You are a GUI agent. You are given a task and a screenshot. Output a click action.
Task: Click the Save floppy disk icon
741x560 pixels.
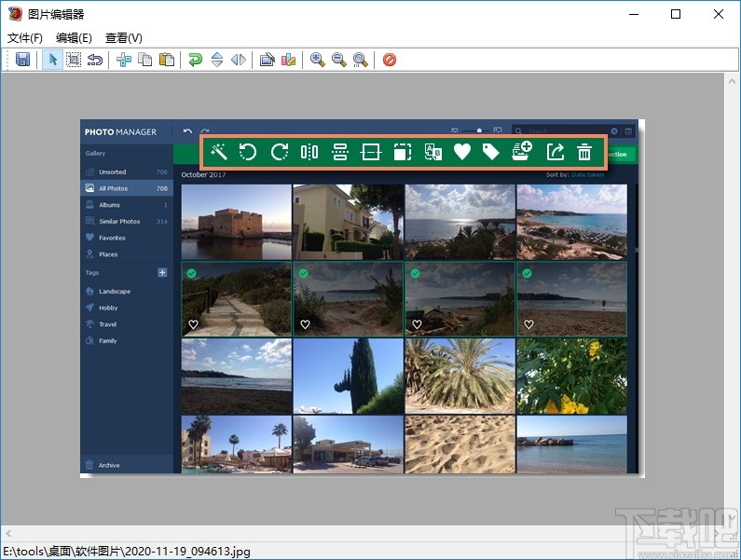(x=23, y=60)
